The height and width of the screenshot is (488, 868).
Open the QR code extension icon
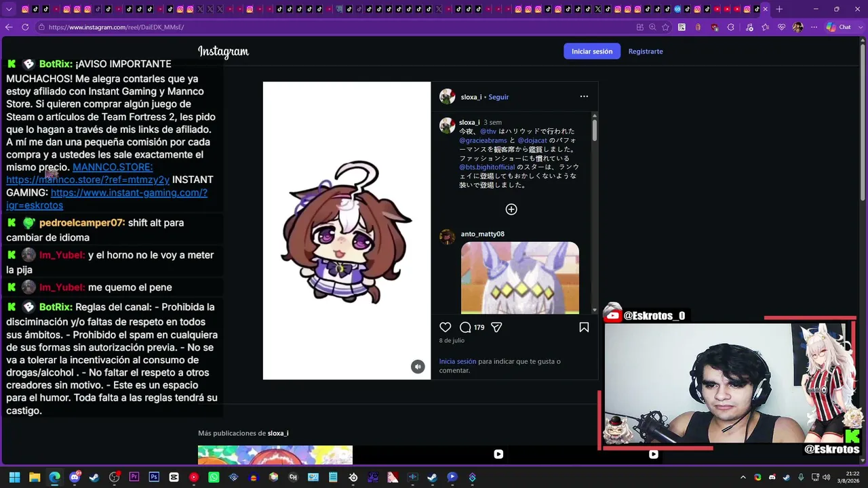click(x=682, y=27)
